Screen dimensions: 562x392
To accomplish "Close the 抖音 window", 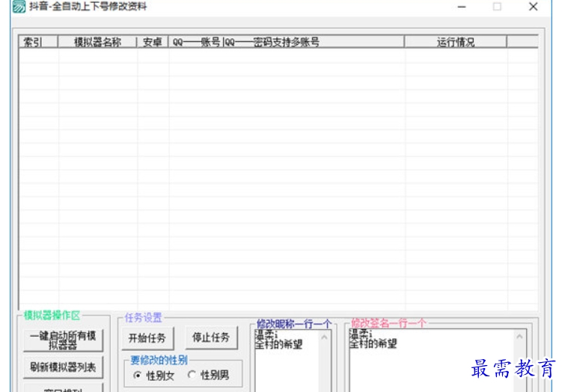I will click(534, 7).
